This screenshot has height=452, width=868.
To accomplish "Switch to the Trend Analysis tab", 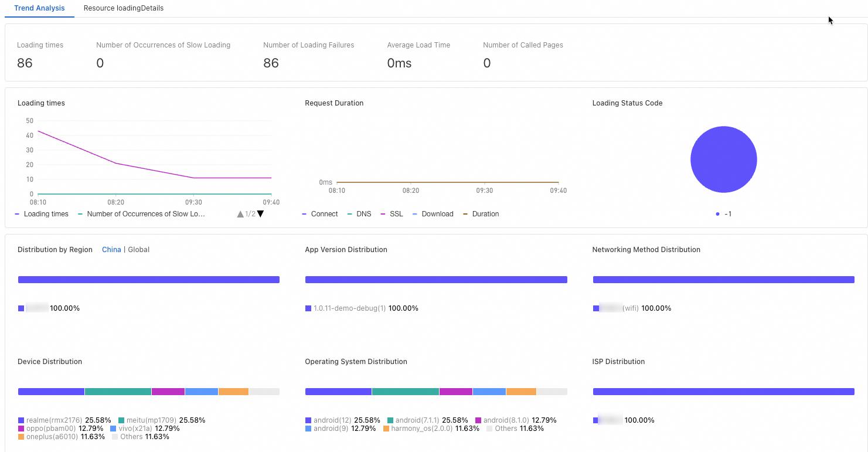I will point(39,8).
